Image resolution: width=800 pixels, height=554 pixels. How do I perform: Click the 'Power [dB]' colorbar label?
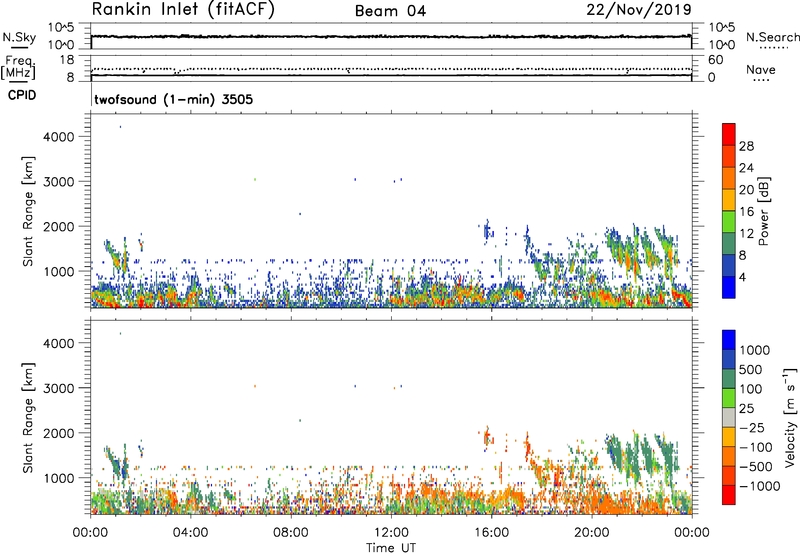click(x=764, y=211)
